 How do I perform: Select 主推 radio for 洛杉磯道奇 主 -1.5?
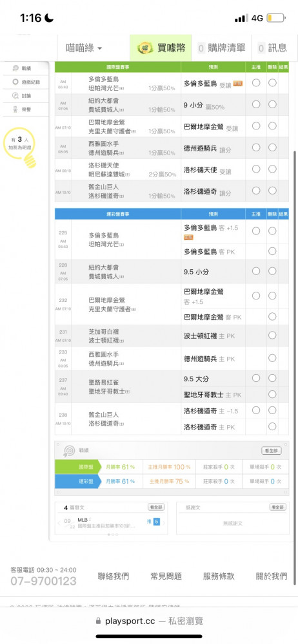256,410
